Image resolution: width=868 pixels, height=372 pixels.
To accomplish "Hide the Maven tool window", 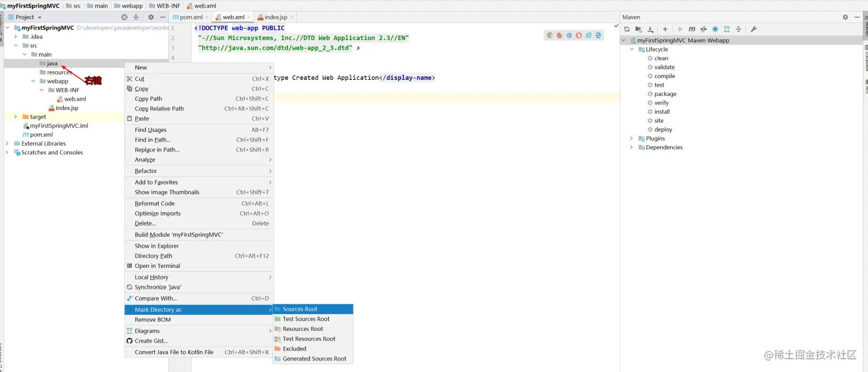I will (x=856, y=17).
